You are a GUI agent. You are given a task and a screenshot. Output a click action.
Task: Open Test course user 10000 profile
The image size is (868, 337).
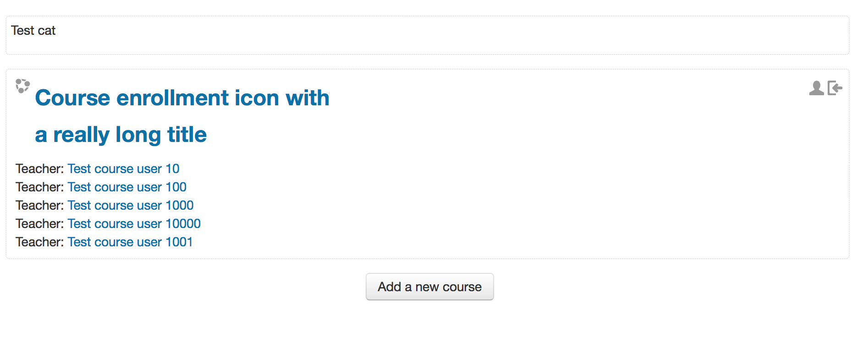134,223
